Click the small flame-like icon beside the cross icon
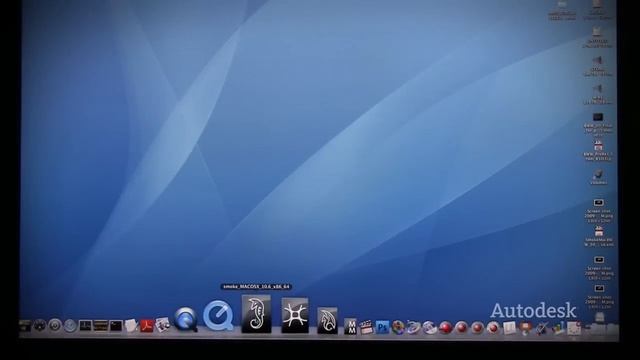Viewport: 640px width, 360px height. [x=327, y=321]
